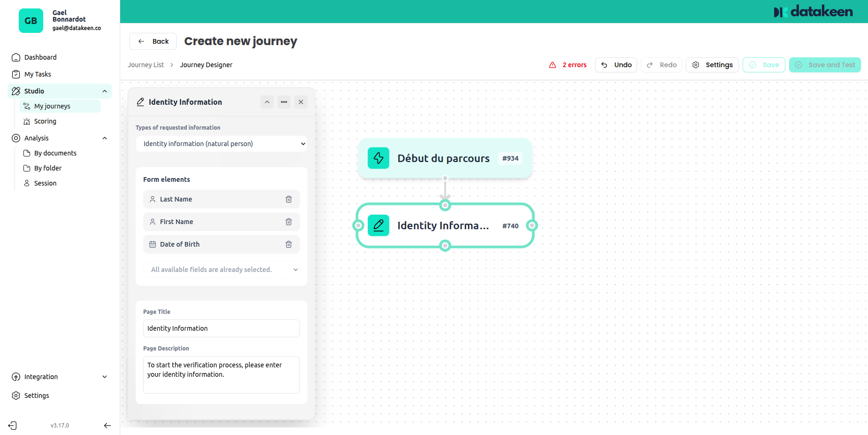Click the Back button
Viewport: 868px width, 435px height.
[153, 41]
